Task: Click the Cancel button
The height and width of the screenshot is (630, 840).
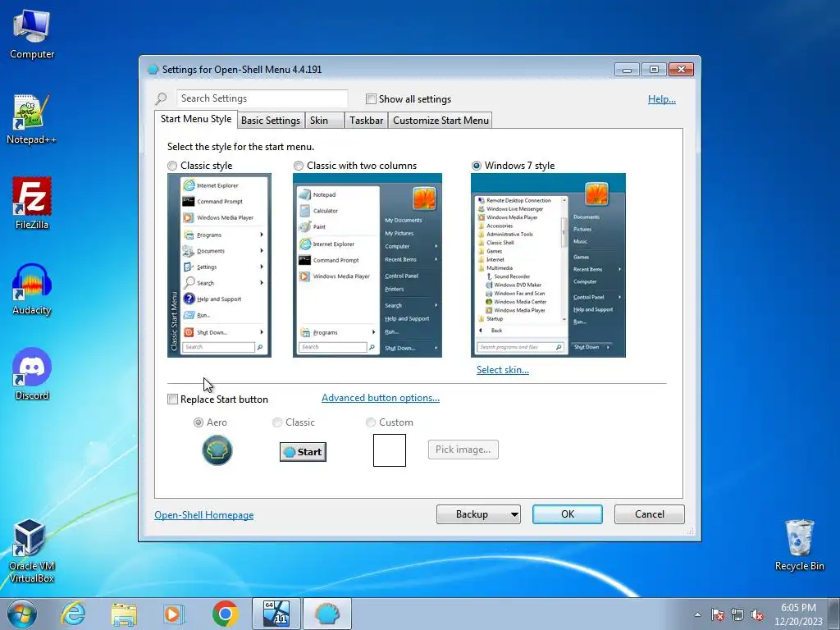Action: pyautogui.click(x=650, y=514)
